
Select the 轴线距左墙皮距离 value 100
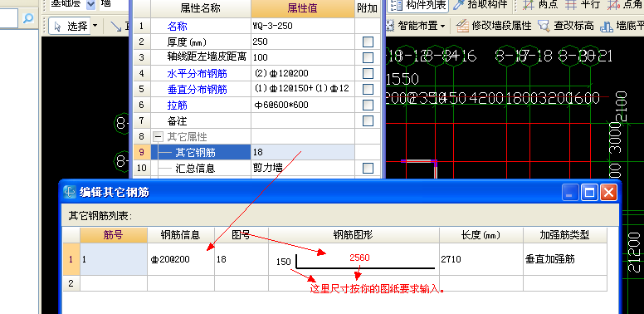303,57
